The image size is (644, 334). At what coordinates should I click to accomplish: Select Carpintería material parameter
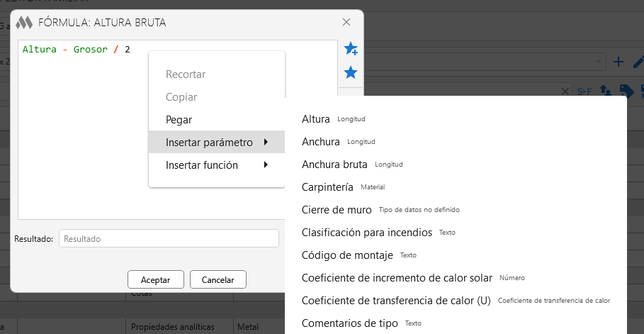click(x=327, y=187)
